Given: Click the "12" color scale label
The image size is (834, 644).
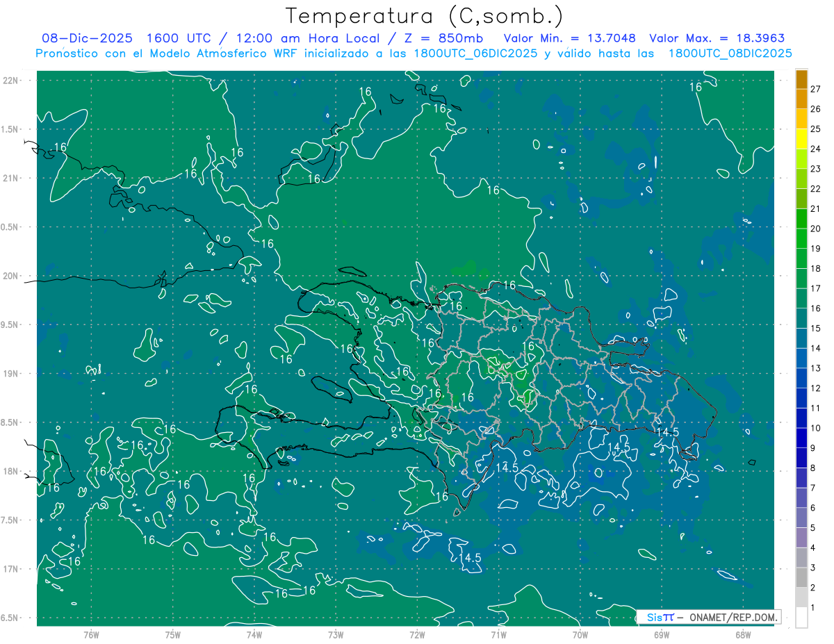Looking at the screenshot, I should pyautogui.click(x=815, y=388).
